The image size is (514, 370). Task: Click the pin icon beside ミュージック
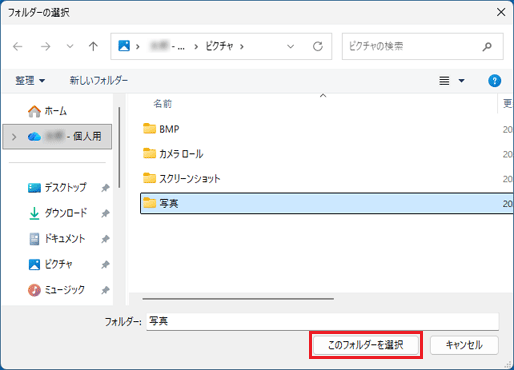(x=105, y=290)
